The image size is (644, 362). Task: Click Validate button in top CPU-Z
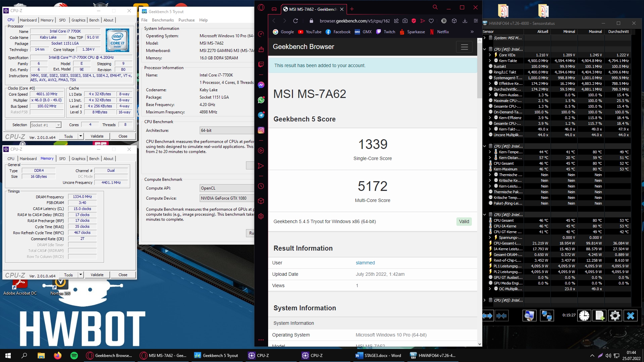click(x=97, y=136)
